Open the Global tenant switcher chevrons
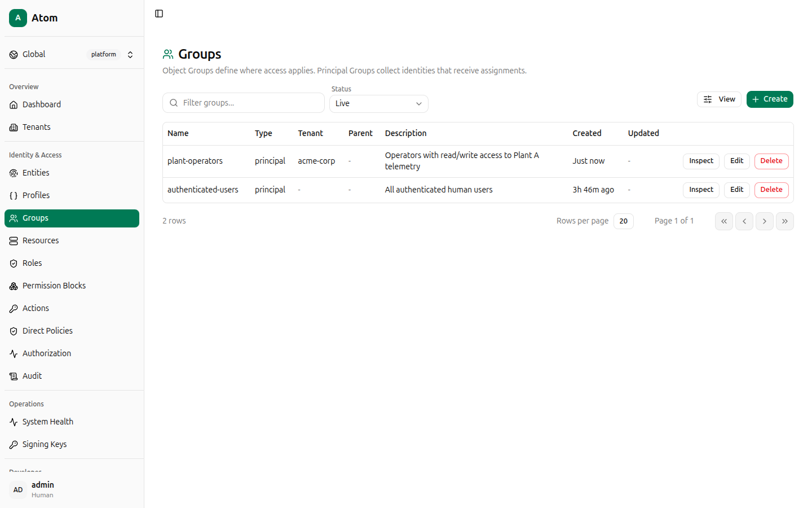This screenshot has width=812, height=508. 130,55
